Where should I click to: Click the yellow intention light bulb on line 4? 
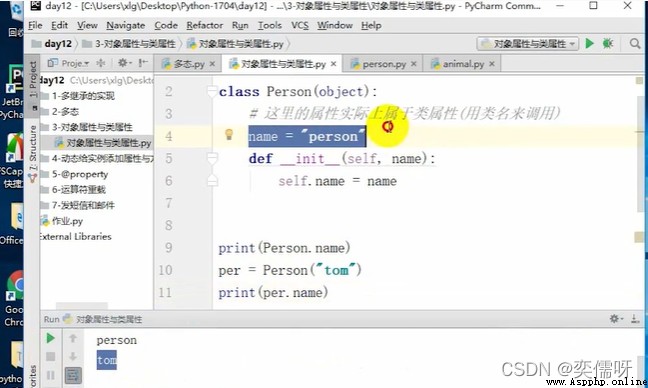point(229,134)
